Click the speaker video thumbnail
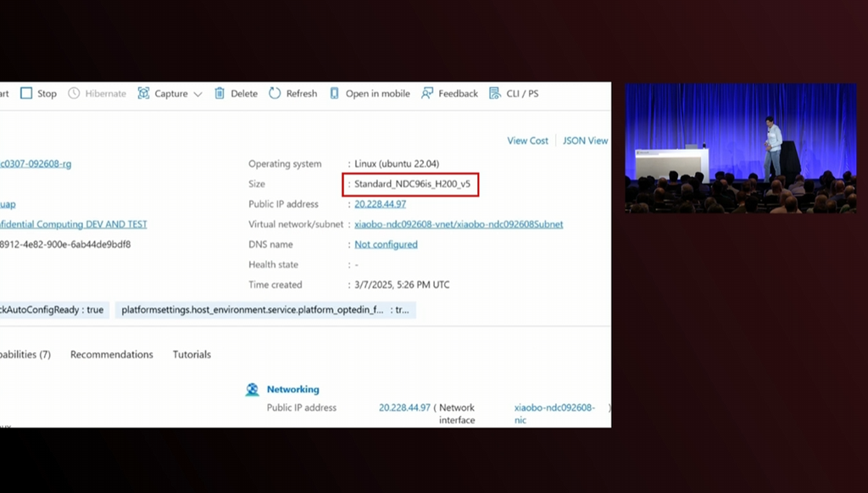This screenshot has width=868, height=493. coord(740,147)
